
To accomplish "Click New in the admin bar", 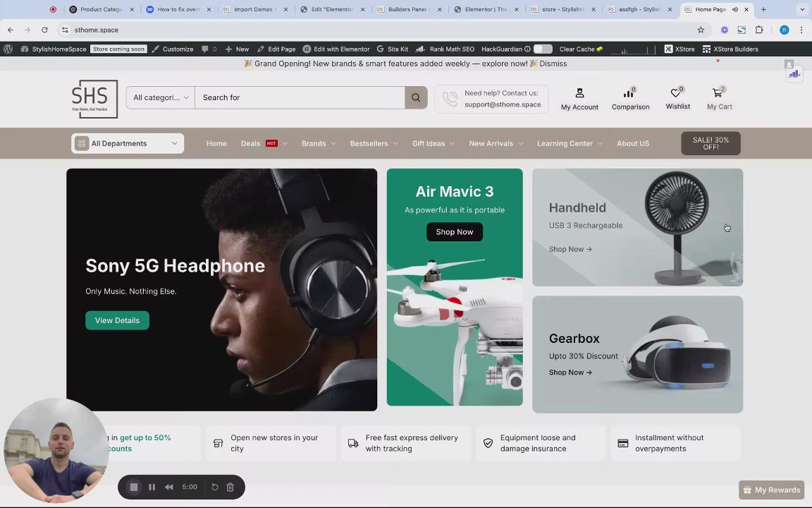I will click(237, 49).
